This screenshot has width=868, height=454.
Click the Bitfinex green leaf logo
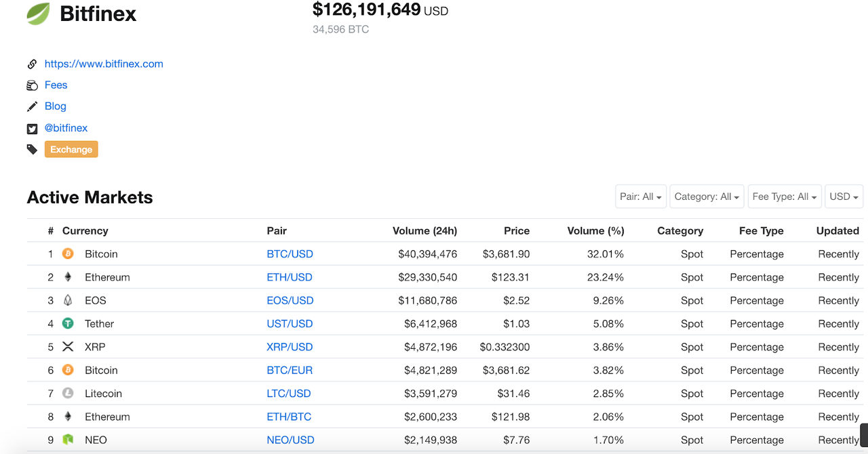coord(38,14)
